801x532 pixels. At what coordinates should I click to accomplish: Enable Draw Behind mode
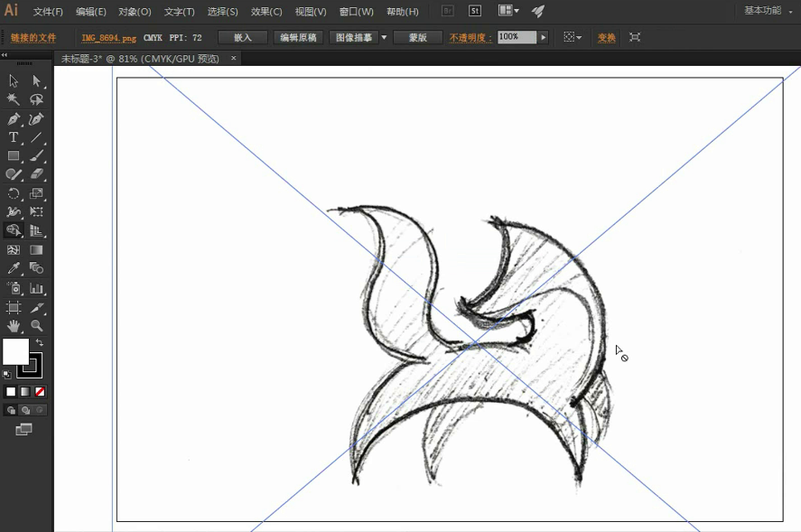pos(25,410)
